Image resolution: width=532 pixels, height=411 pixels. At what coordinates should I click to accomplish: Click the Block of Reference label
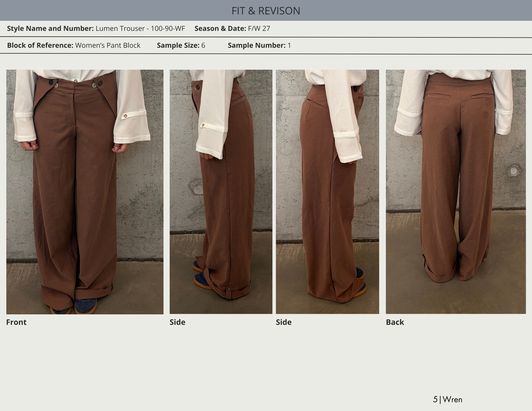pos(40,45)
